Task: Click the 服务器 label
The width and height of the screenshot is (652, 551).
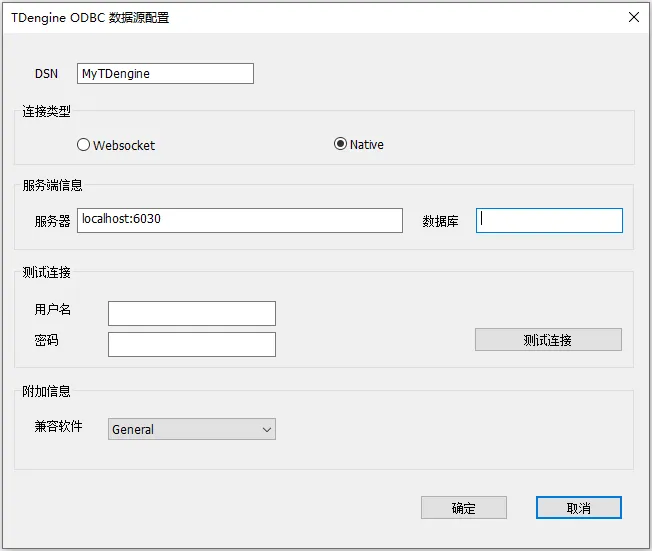Action: point(52,221)
